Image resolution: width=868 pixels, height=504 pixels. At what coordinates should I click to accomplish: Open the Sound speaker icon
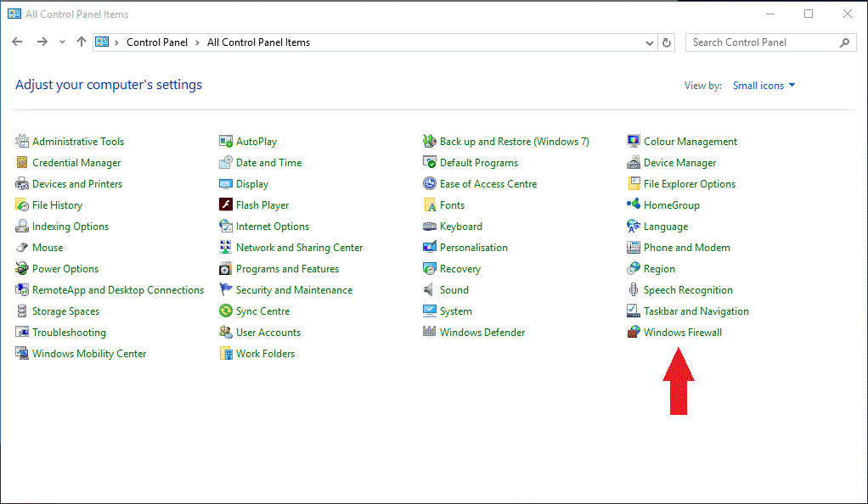point(430,290)
